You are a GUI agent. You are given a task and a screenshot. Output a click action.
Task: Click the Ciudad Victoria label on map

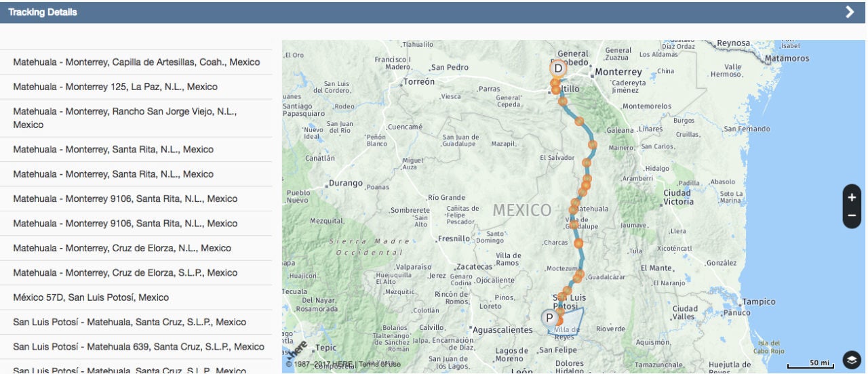[x=678, y=197]
